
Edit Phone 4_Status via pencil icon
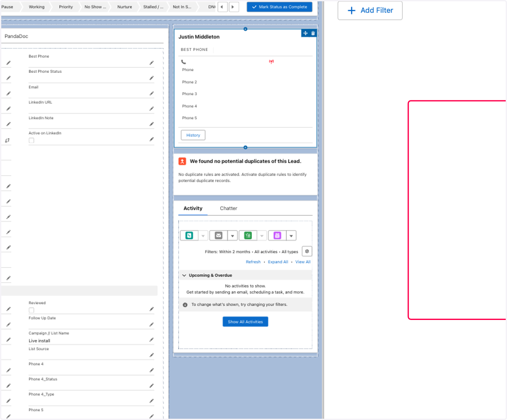151,385
